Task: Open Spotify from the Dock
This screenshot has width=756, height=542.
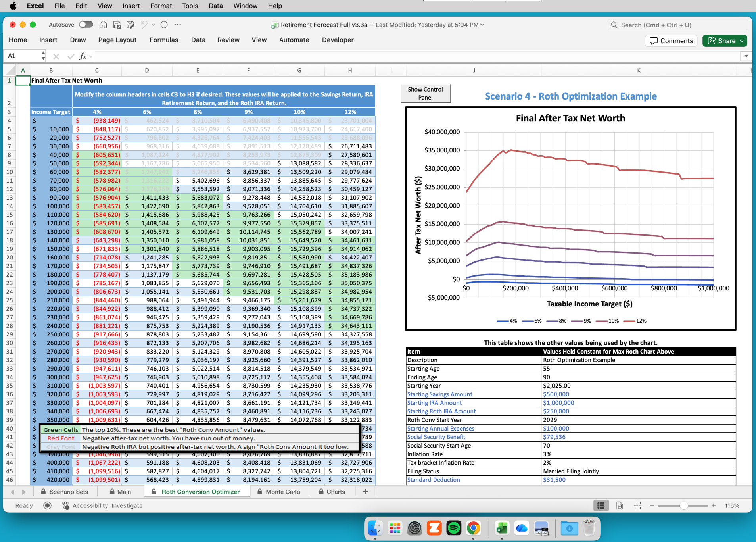Action: 453,528
